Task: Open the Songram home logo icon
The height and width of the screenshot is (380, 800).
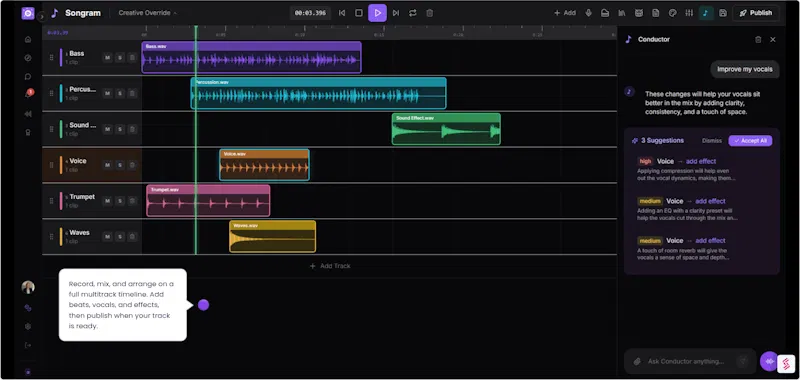Action: [x=28, y=13]
